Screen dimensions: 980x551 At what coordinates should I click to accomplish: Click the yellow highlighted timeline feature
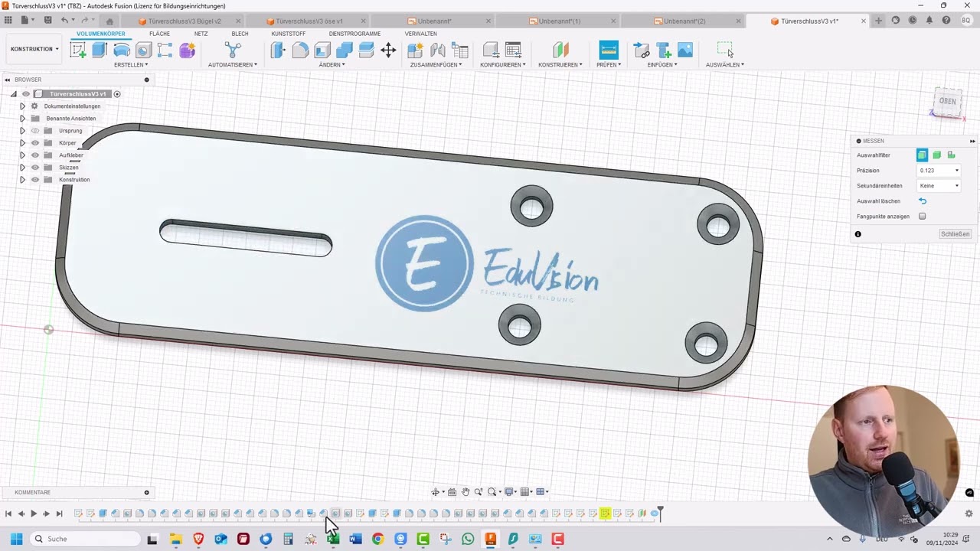(x=605, y=514)
